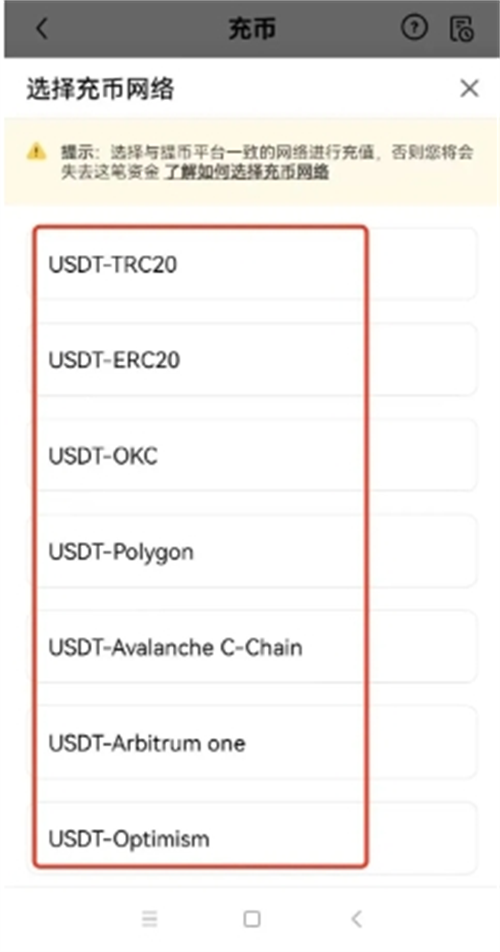The image size is (500, 952).
Task: Select USDT-ERC20 network
Action: tap(252, 360)
